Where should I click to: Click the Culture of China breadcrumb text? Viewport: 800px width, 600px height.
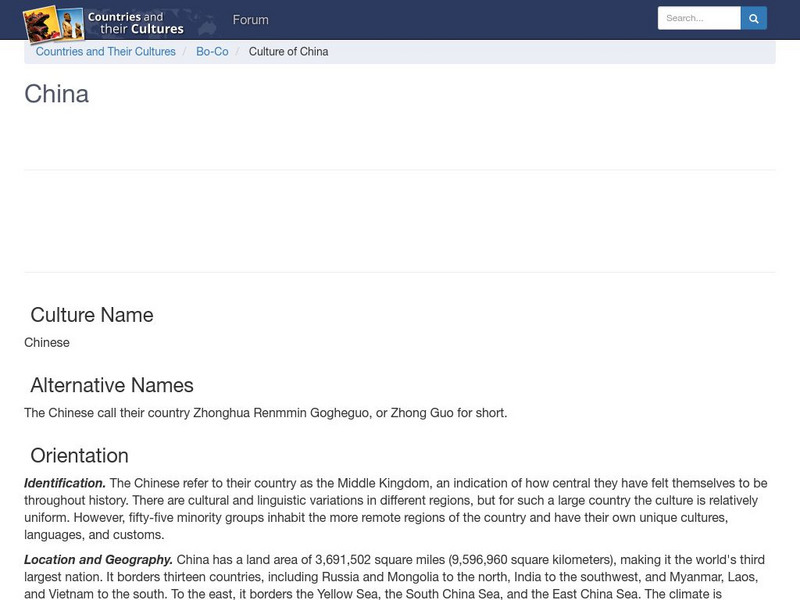(288, 52)
